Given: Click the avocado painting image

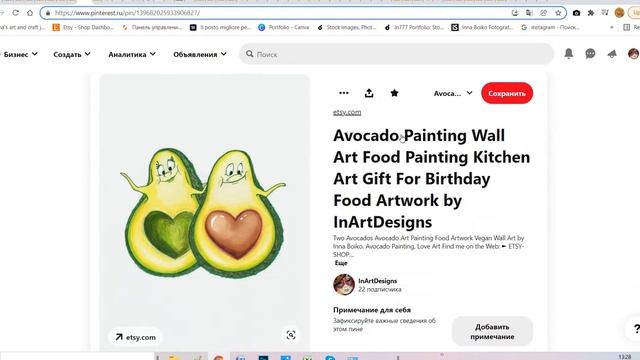Looking at the screenshot, I should (204, 213).
